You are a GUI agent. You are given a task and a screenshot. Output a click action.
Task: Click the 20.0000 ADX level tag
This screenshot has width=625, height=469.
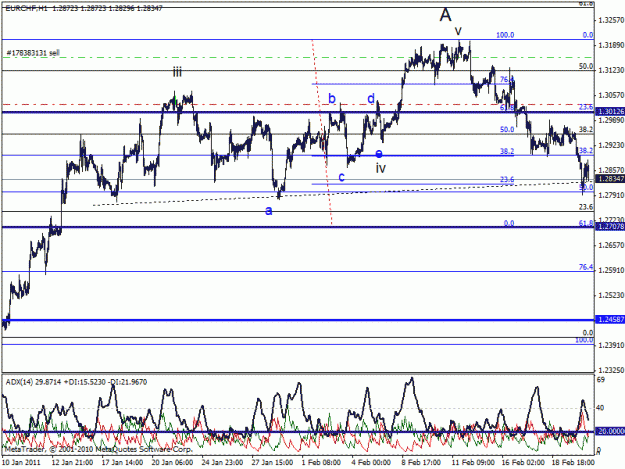click(x=610, y=432)
